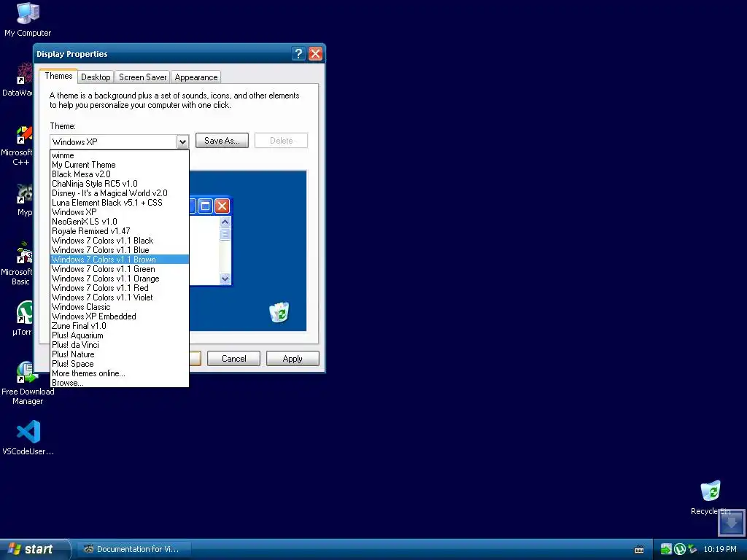The image size is (747, 560).
Task: Open Free Download Manager desktop shortcut
Action: tap(28, 382)
